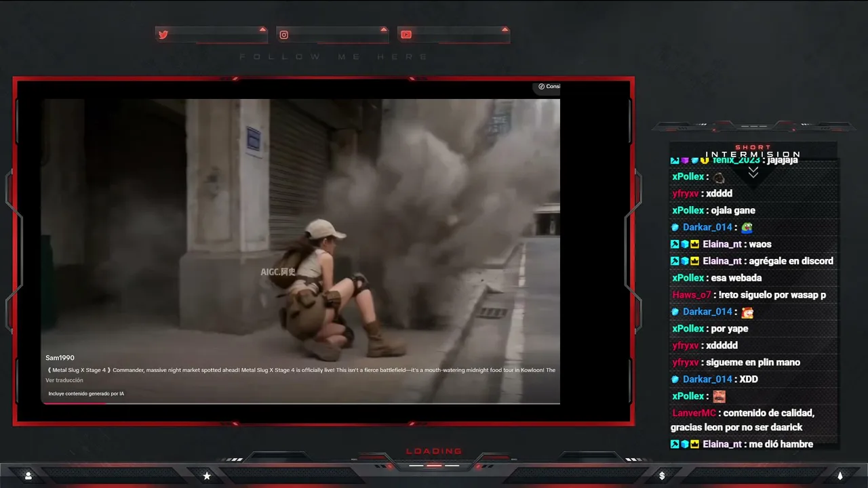Click the 'xdddddd' message from yfryxv
868x488 pixels.
click(x=722, y=346)
